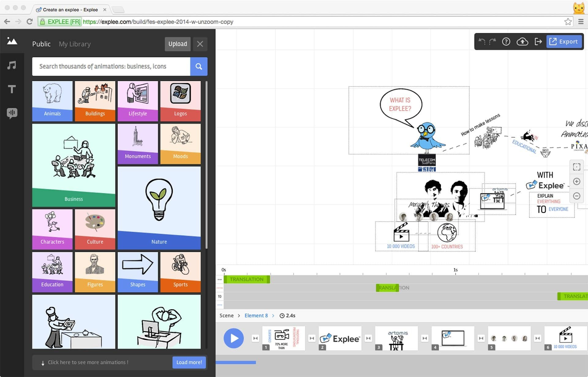Select the first TRANSLATION timeline block
This screenshot has width=588, height=377.
pyautogui.click(x=247, y=279)
